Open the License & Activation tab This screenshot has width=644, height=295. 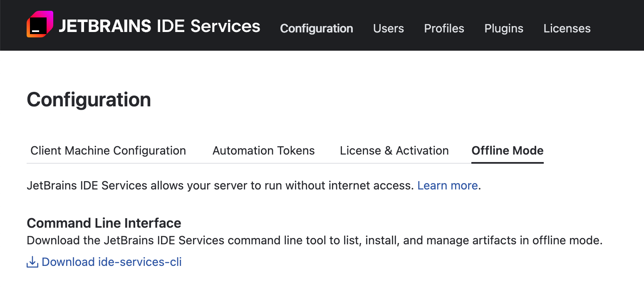point(394,150)
